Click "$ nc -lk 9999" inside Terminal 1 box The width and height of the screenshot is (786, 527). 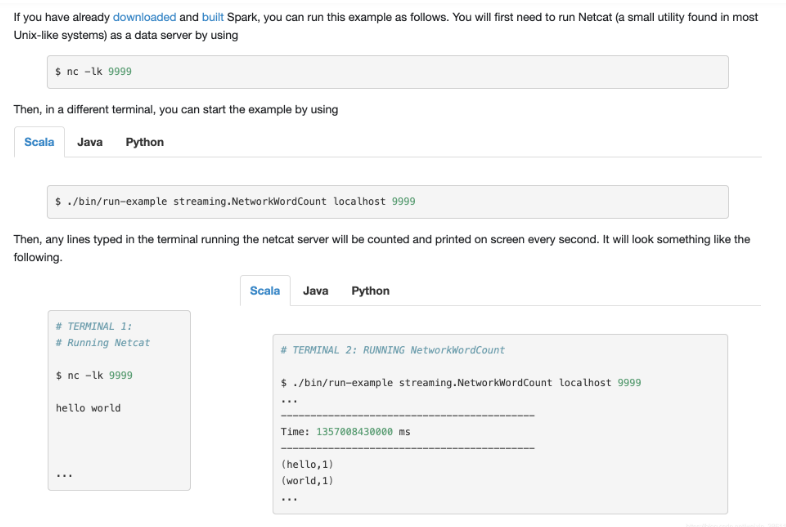94,375
